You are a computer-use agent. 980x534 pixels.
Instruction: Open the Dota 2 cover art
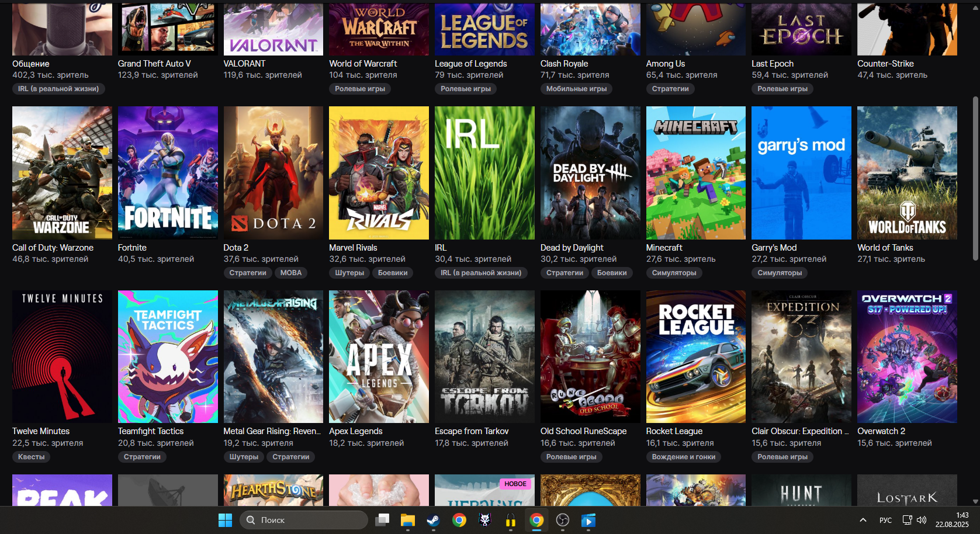(273, 173)
